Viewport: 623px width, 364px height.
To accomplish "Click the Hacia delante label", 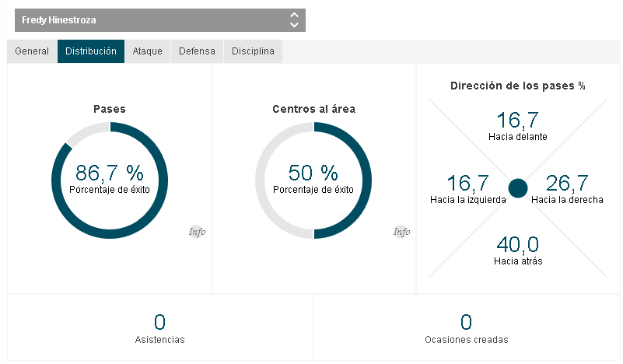I will tap(518, 137).
